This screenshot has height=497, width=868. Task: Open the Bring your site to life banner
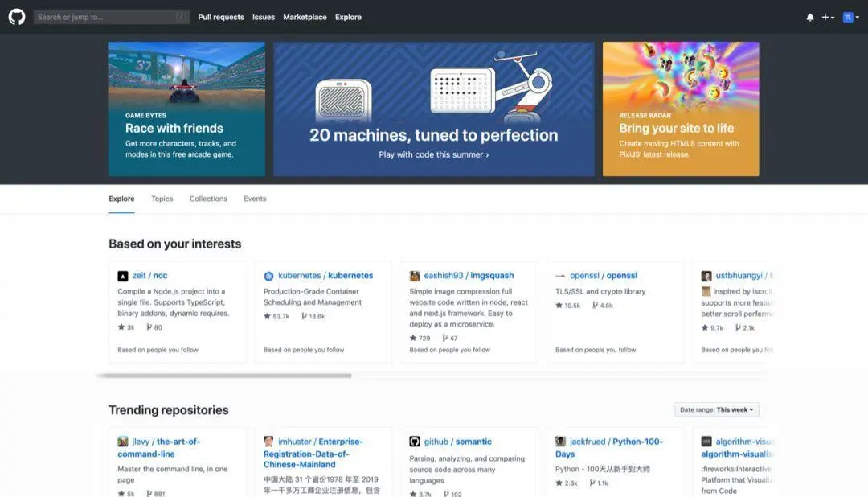coord(681,109)
